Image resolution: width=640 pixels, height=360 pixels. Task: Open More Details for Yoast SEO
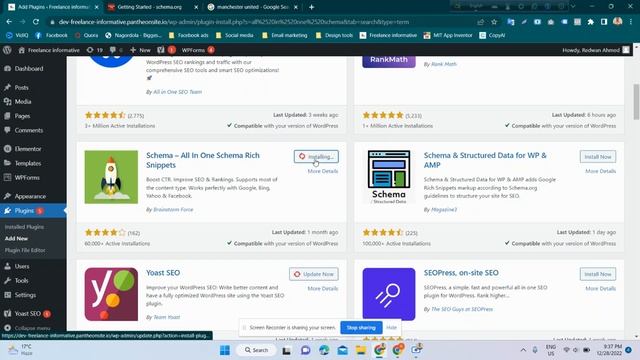(x=322, y=289)
